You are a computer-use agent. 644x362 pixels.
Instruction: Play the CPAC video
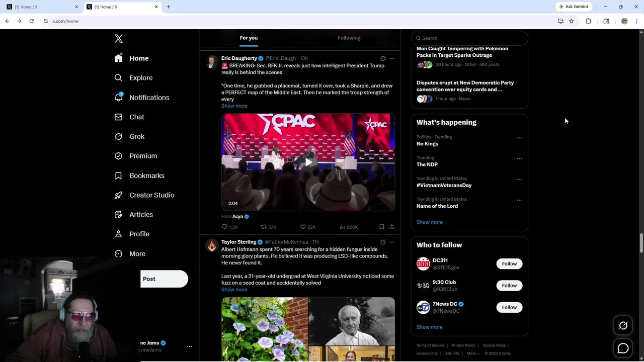[x=308, y=162]
